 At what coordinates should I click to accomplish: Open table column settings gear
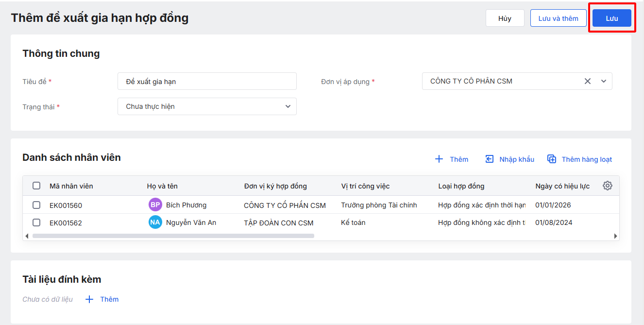pyautogui.click(x=607, y=186)
